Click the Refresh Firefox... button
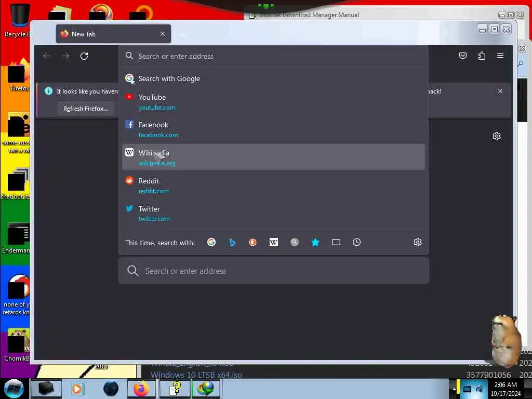Image resolution: width=532 pixels, height=399 pixels. pos(86,109)
